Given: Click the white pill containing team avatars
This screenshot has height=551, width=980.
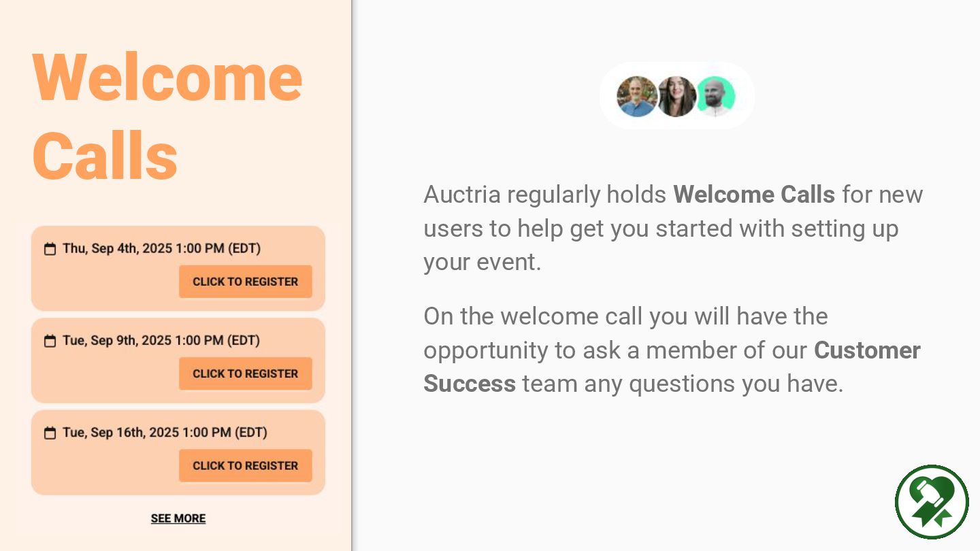Looking at the screenshot, I should coord(676,96).
